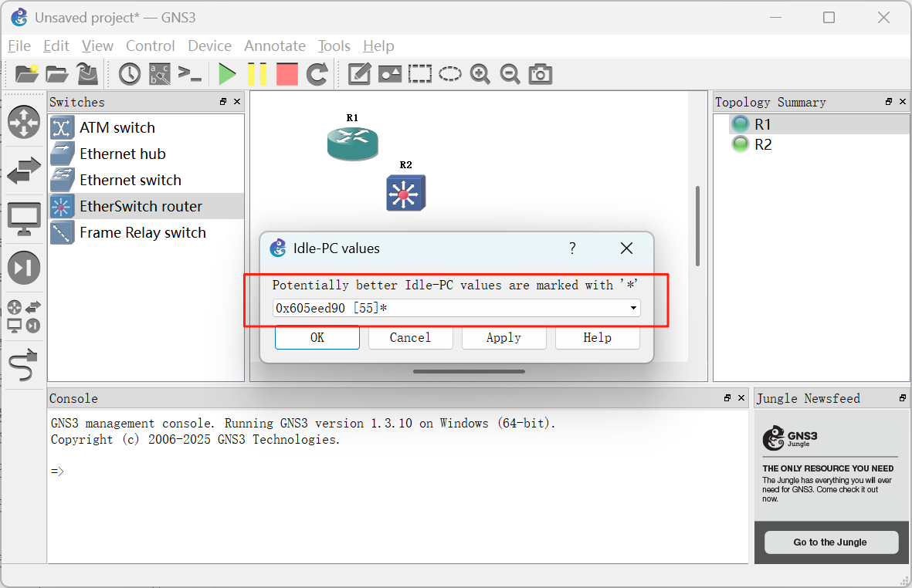The height and width of the screenshot is (588, 912).
Task: Open the File menu
Action: (19, 46)
